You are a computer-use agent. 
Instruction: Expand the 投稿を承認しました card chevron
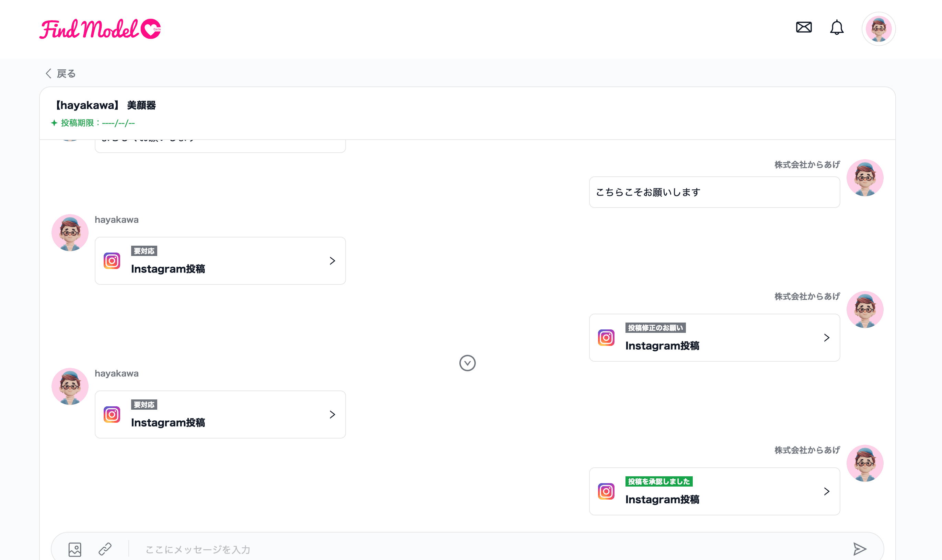(x=827, y=491)
